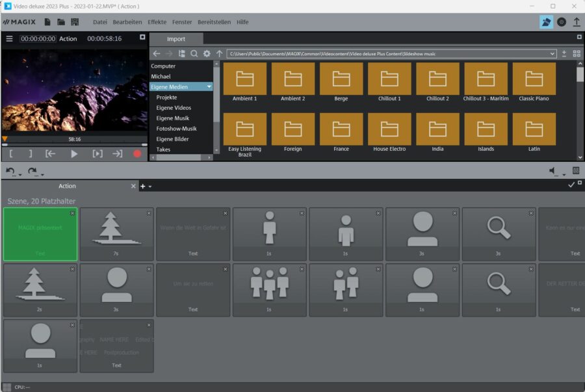Toggle the audio mixer panel icon
The width and height of the screenshot is (585, 392).
[575, 171]
